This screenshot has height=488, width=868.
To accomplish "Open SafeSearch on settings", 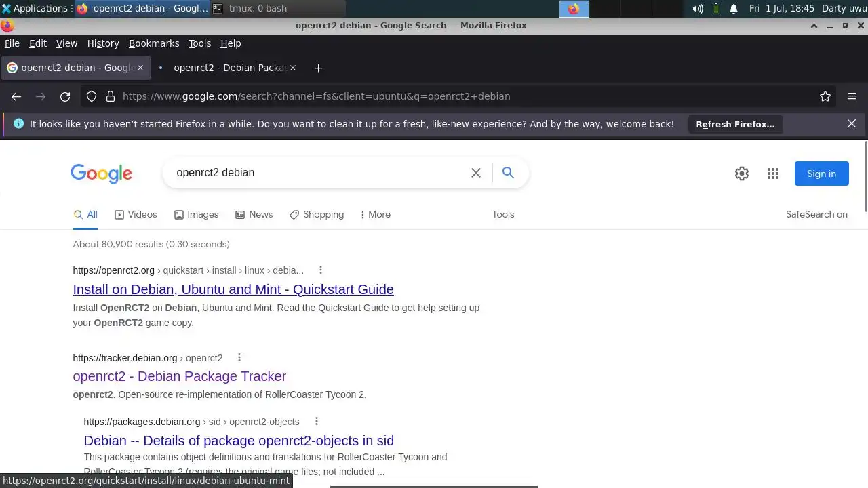I will 816,214.
